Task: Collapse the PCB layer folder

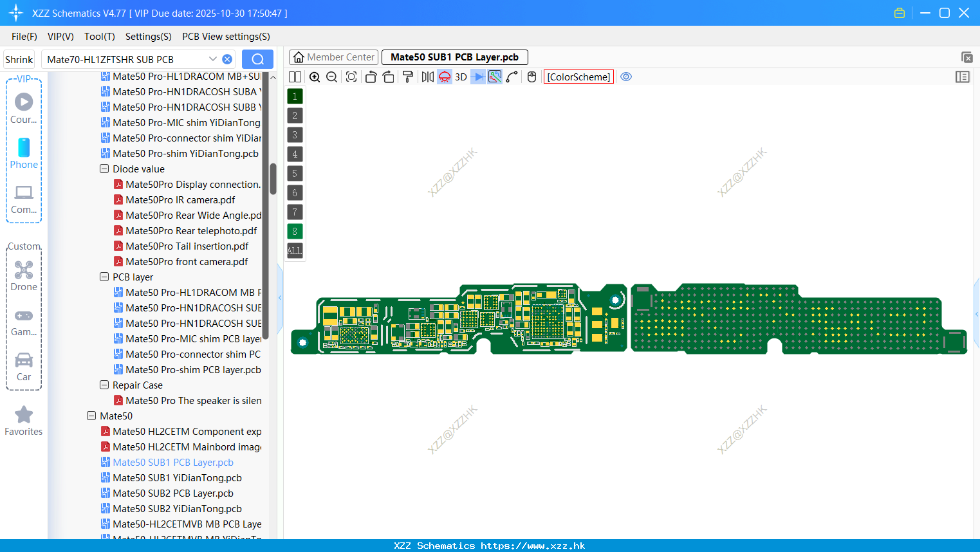Action: click(104, 277)
